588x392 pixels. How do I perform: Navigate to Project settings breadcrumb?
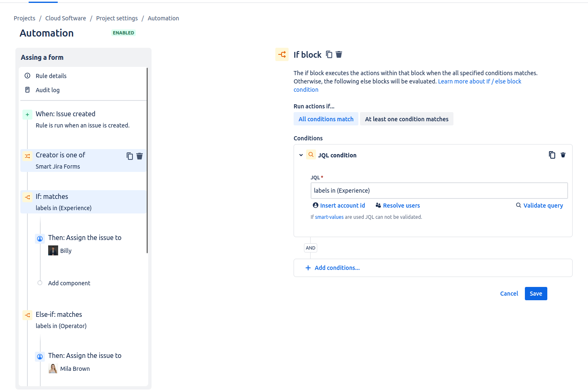click(x=117, y=18)
